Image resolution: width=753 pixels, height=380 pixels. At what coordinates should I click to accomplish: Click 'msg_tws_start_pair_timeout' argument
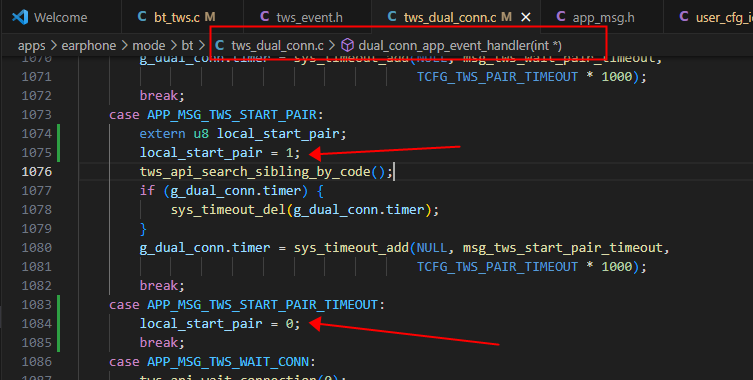coord(562,248)
